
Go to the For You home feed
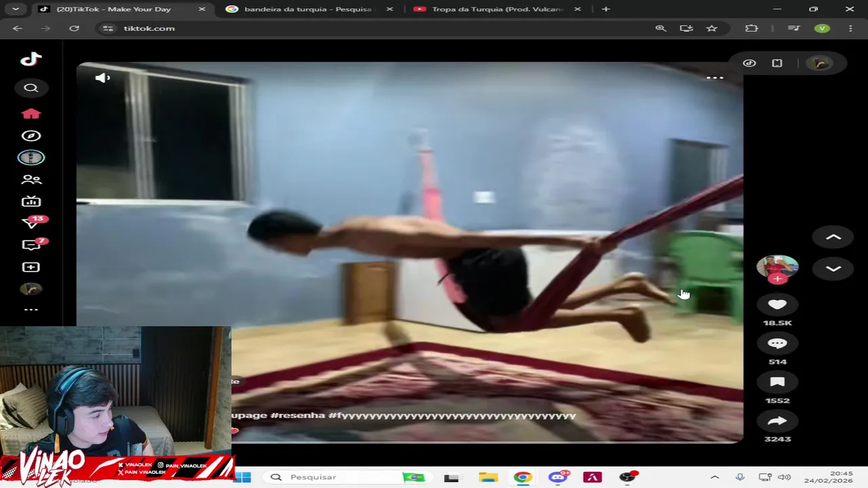point(31,113)
